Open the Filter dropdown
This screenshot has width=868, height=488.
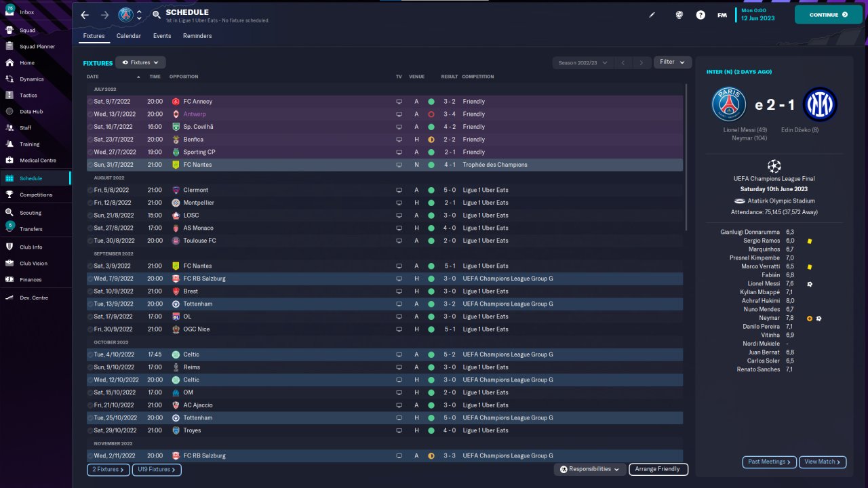[x=673, y=62]
